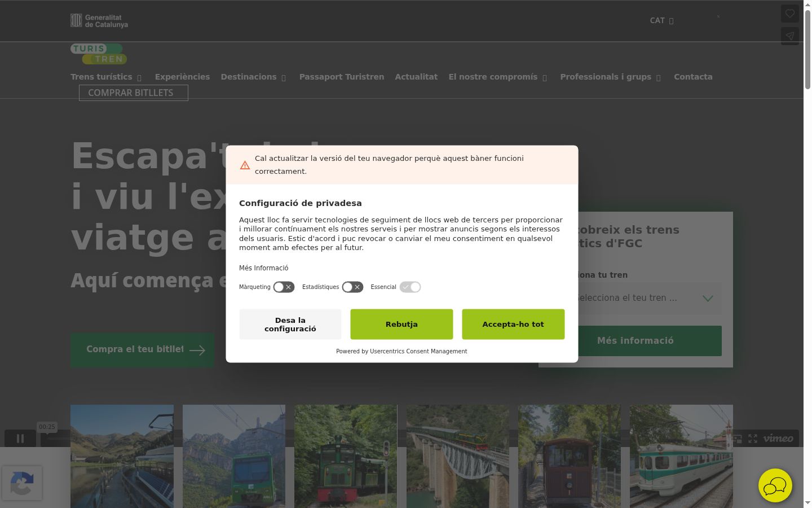Open the green Montserrat rack train thumbnail

(234, 456)
